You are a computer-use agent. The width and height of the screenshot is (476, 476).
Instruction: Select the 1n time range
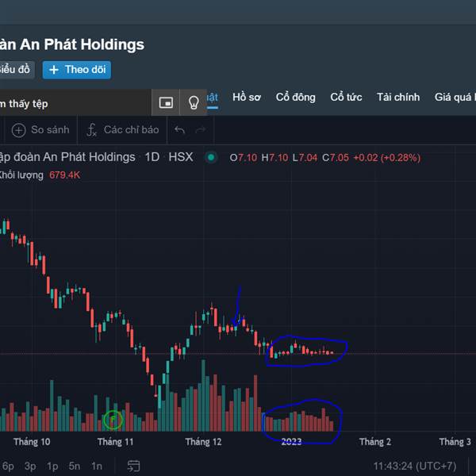97,466
